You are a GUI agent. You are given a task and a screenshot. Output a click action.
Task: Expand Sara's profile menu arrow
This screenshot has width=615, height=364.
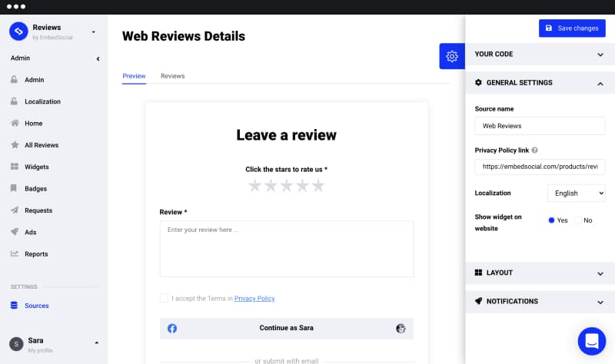pyautogui.click(x=97, y=342)
